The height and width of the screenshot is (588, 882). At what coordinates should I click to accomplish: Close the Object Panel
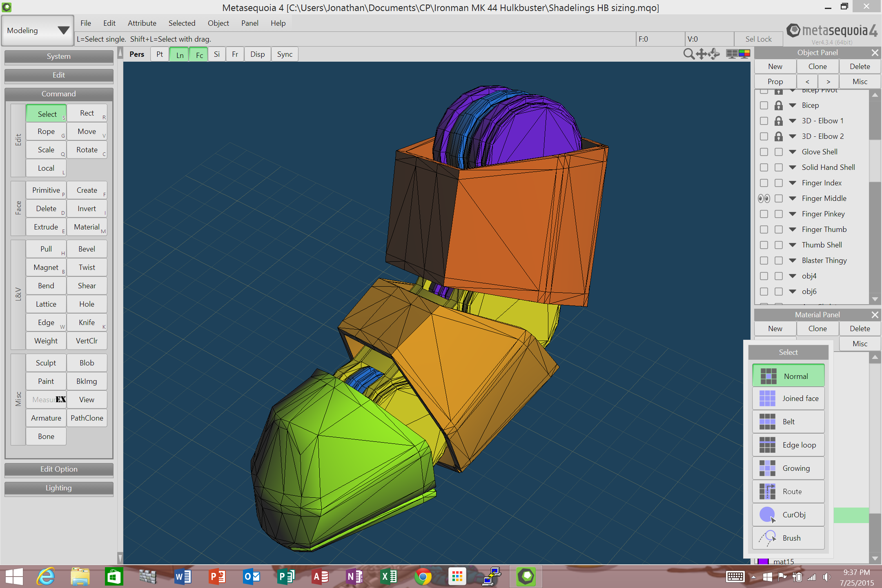coord(875,53)
